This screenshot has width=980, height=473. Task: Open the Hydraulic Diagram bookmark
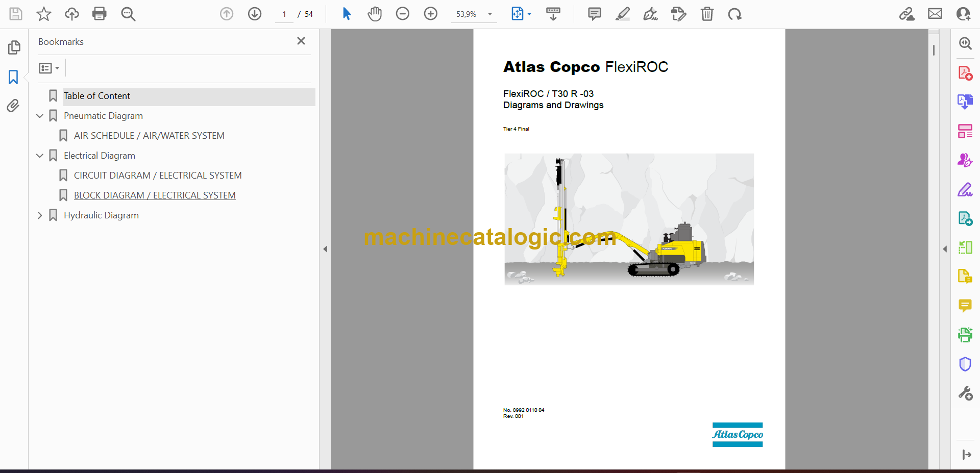tap(101, 215)
